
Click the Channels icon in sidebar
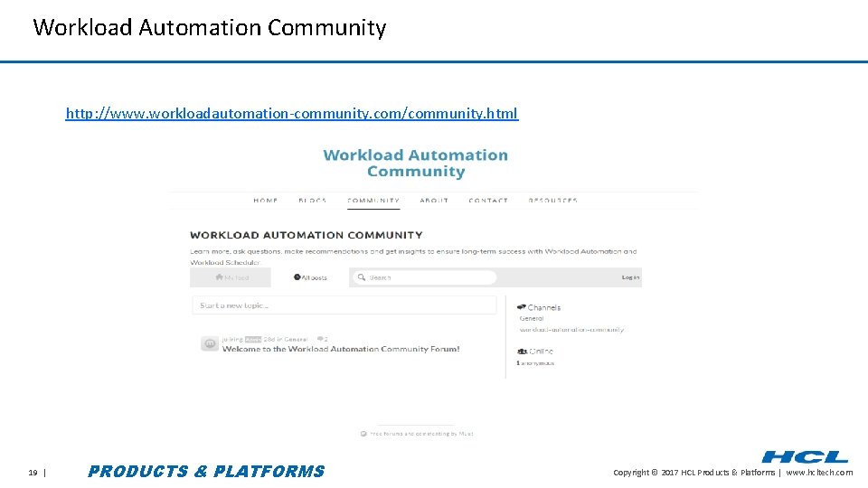(522, 307)
